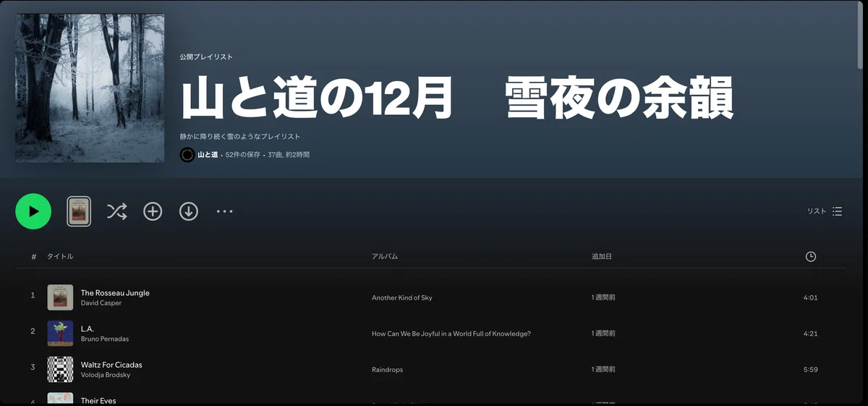Click the duration clock column icon
The height and width of the screenshot is (406, 868).
click(x=811, y=256)
